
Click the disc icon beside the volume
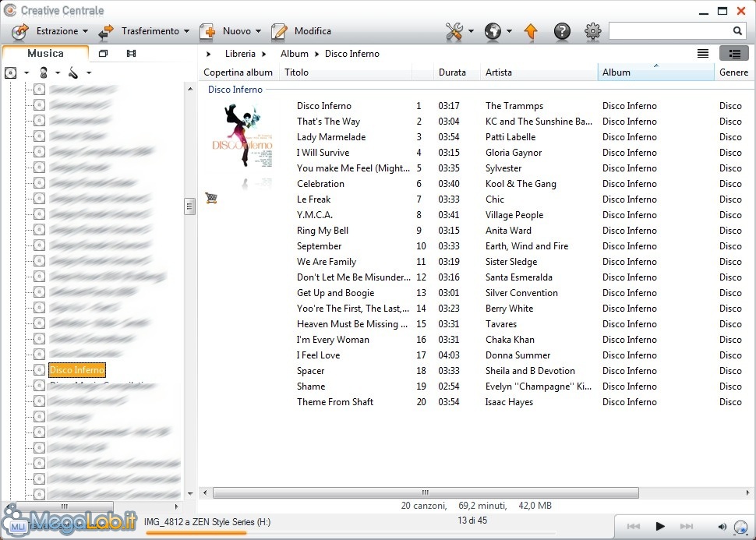tap(739, 527)
